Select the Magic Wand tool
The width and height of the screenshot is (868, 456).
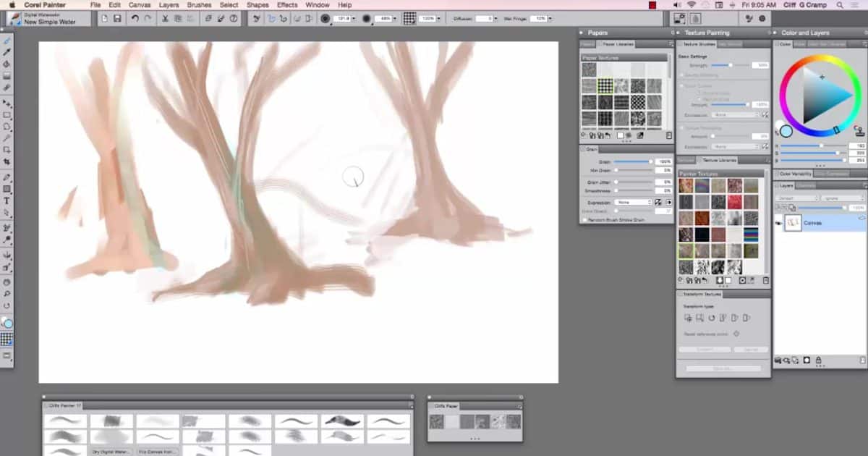click(x=6, y=137)
